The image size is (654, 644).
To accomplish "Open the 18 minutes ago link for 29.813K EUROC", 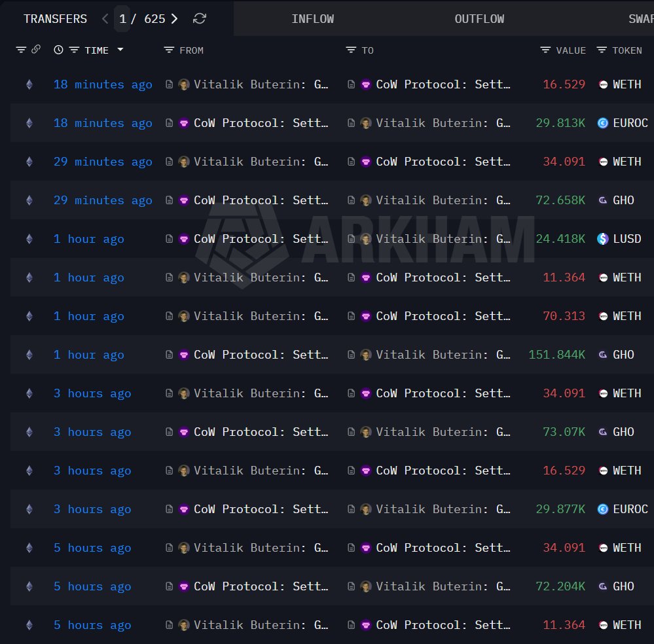I will coord(103,123).
